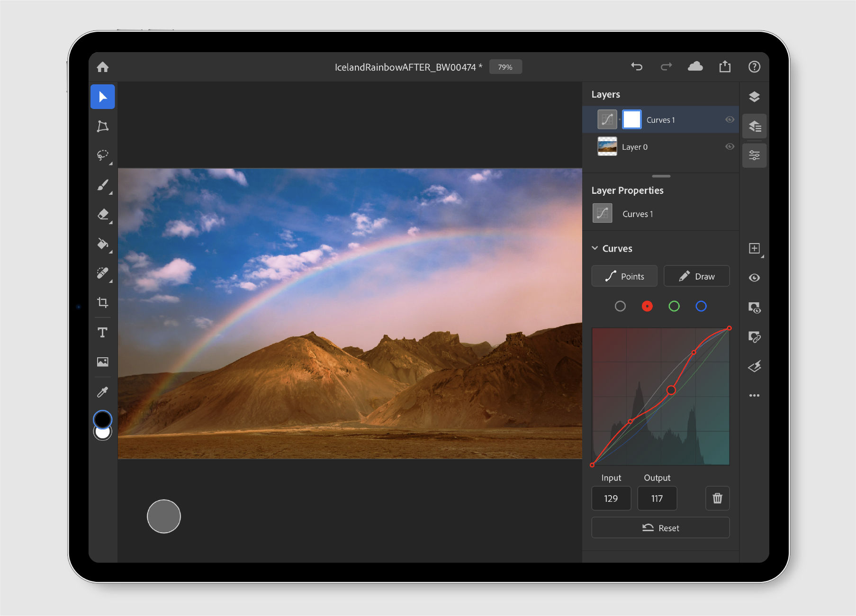856x616 pixels.
Task: Select the Move tool
Action: 102,97
